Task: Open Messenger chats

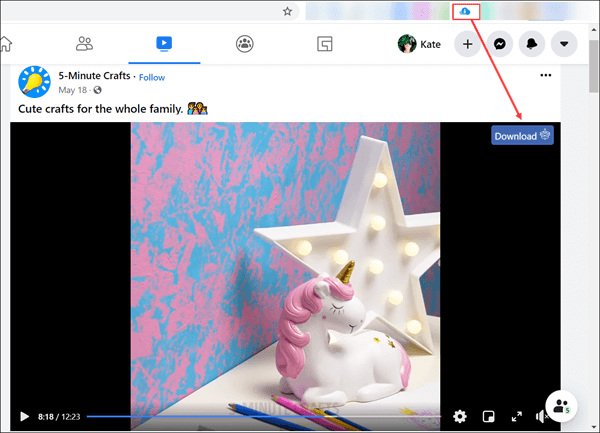Action: [500, 44]
